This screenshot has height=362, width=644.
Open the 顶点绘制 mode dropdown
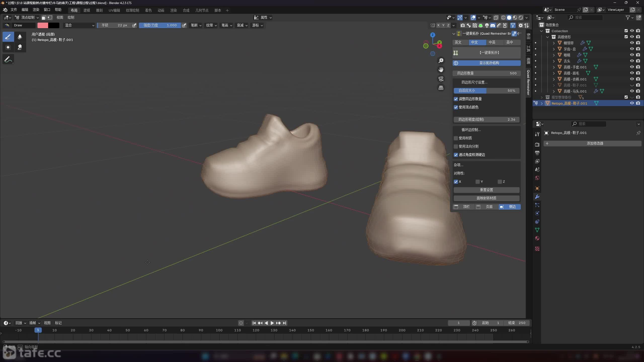pos(27,17)
